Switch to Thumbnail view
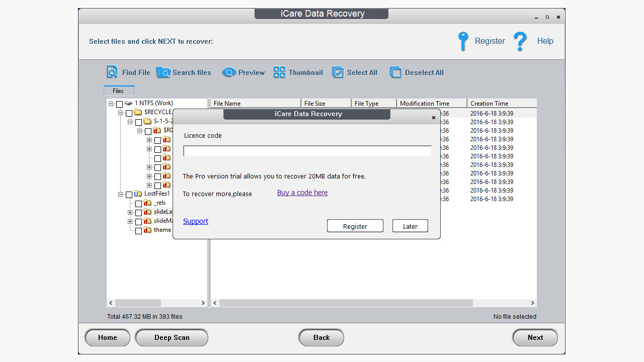644x362 pixels. [x=298, y=72]
